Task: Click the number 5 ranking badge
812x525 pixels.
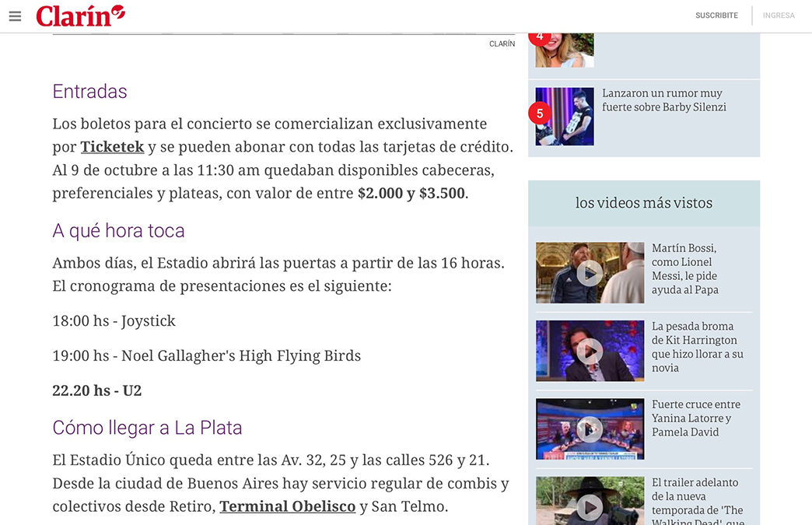Action: 540,114
